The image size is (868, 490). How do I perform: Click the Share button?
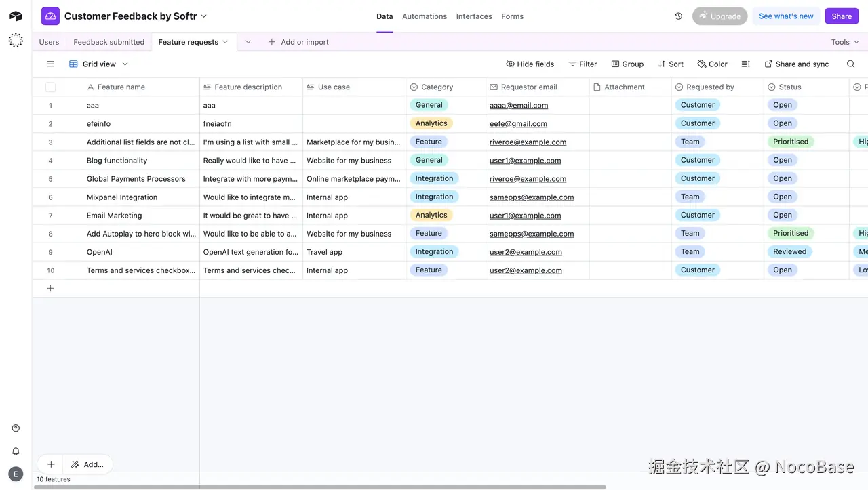coord(841,16)
